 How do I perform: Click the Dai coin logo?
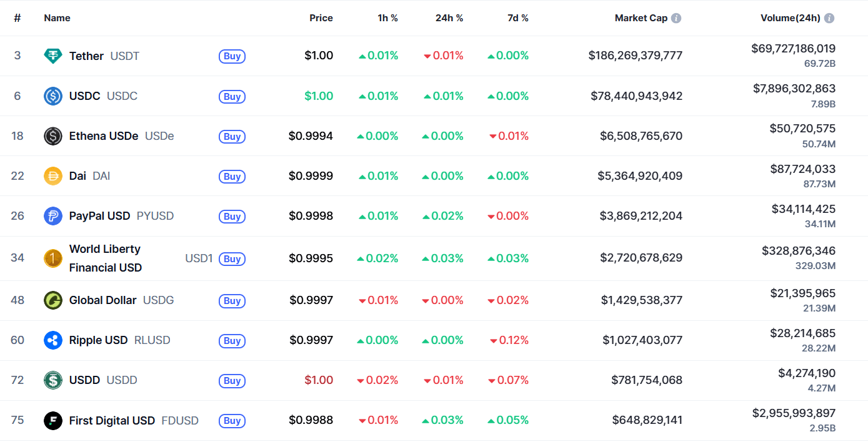point(53,176)
